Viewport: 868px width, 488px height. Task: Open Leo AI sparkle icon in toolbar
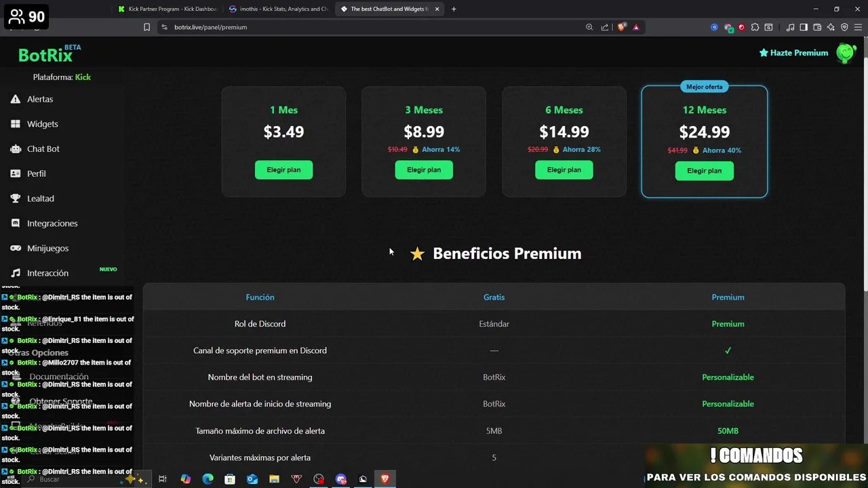pos(831,27)
